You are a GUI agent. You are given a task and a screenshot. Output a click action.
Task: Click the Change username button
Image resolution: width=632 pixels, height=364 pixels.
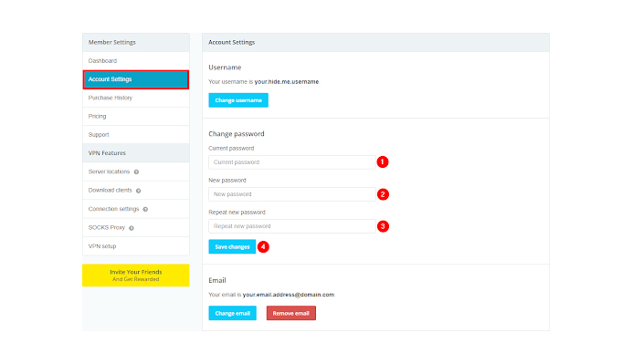pyautogui.click(x=238, y=100)
